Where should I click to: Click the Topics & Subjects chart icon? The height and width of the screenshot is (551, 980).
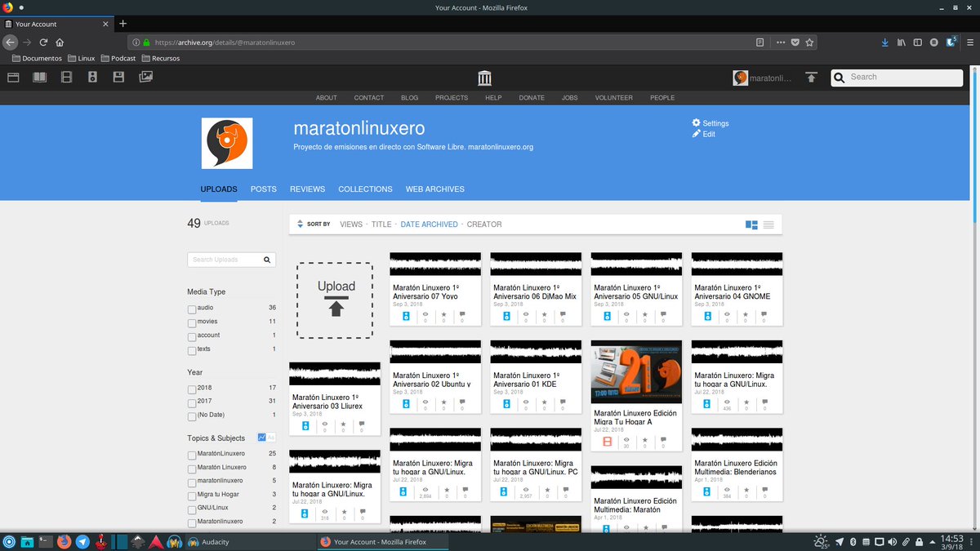pyautogui.click(x=262, y=438)
